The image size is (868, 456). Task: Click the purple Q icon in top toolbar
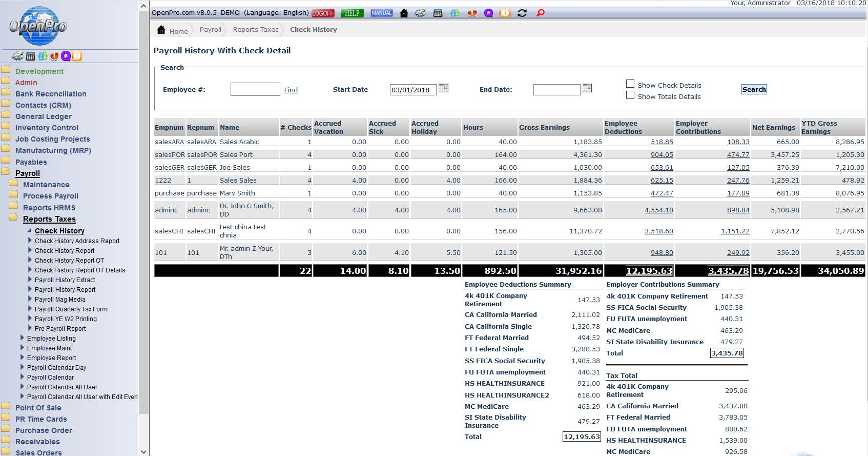(x=488, y=13)
